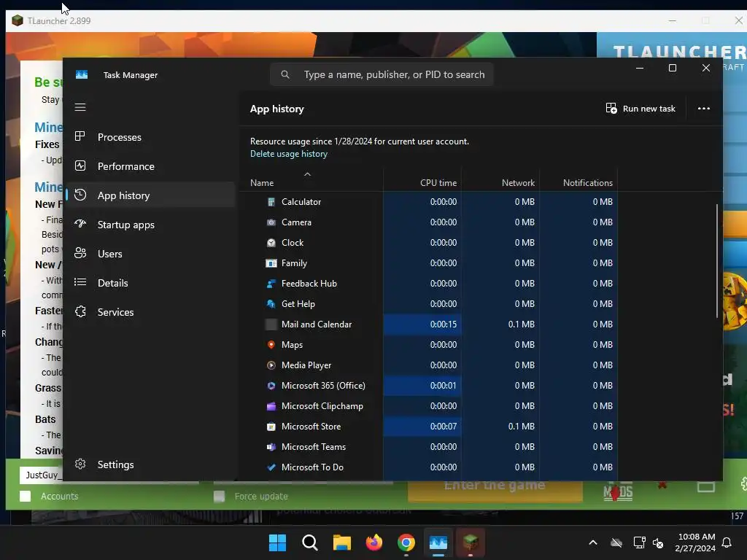
Task: Toggle Force update checkbox in TLauncher
Action: pyautogui.click(x=219, y=497)
